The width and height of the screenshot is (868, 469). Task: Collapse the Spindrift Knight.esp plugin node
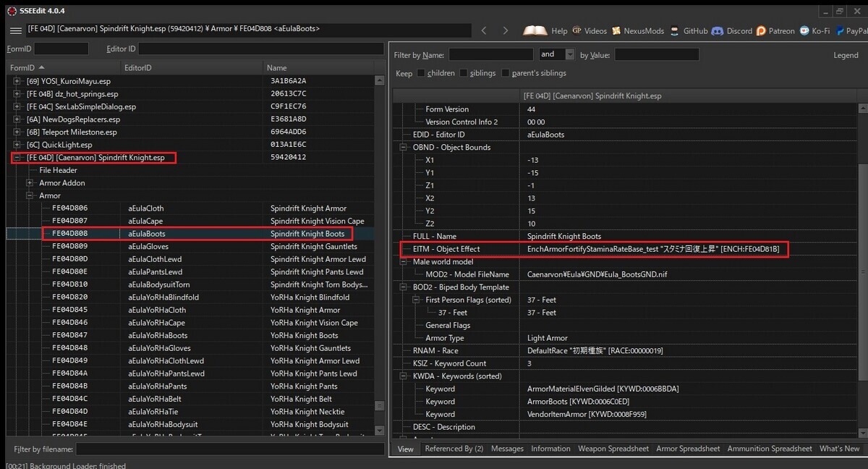17,158
